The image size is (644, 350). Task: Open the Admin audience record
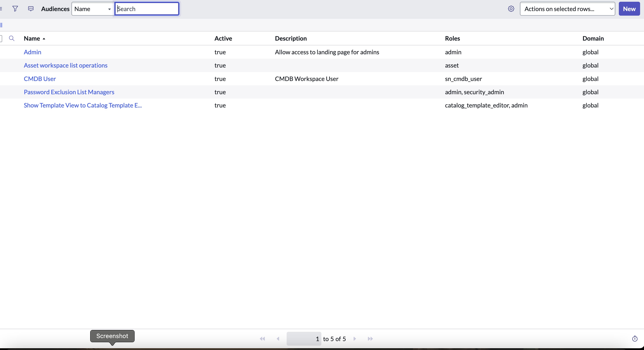pos(33,52)
